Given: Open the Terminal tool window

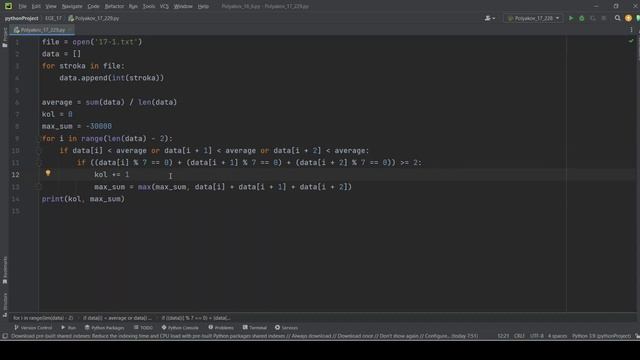Looking at the screenshot, I should 255,328.
